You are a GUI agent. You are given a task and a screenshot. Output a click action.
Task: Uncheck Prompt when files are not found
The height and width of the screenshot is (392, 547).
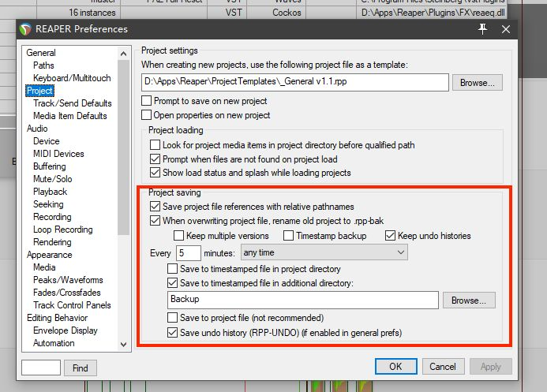coord(155,159)
